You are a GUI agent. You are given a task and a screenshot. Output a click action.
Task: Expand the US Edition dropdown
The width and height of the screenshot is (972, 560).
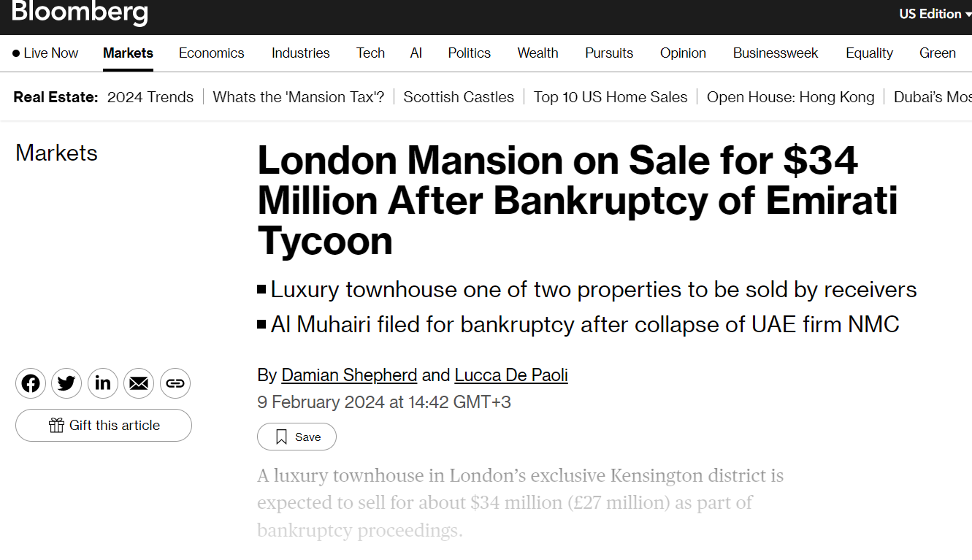(x=935, y=14)
